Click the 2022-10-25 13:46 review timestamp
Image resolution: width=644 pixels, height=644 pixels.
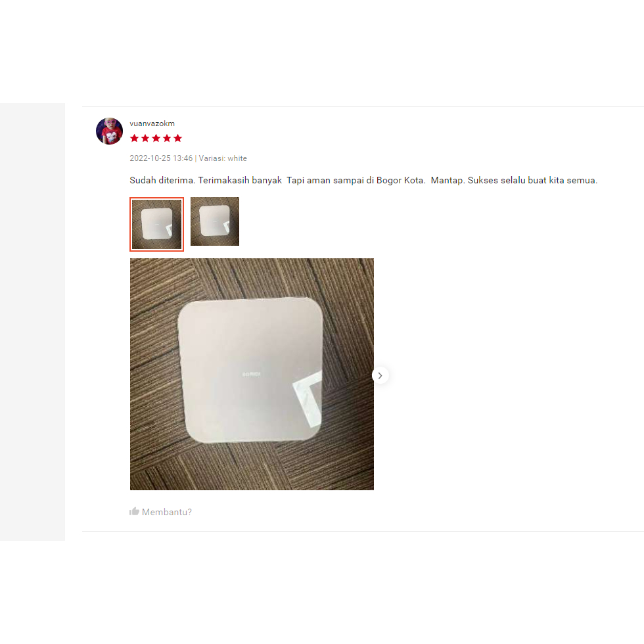(x=161, y=158)
